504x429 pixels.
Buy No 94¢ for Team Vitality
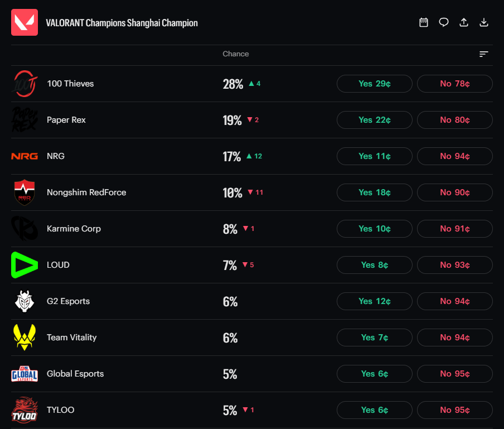click(455, 338)
